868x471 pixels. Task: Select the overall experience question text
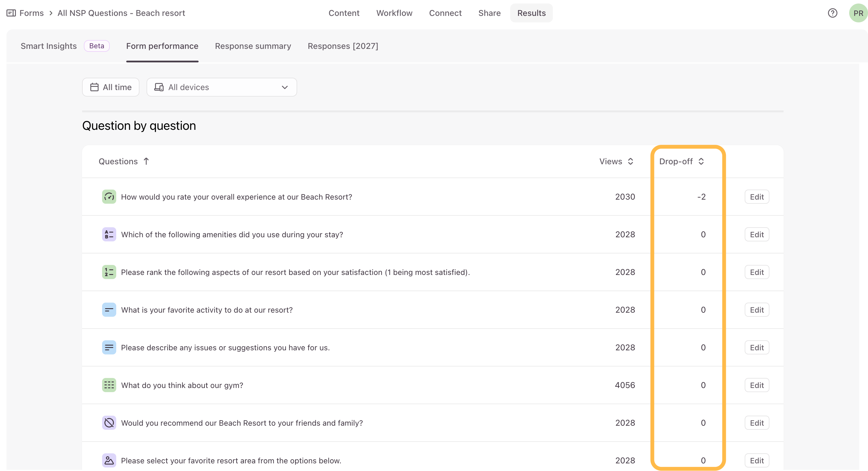(237, 197)
